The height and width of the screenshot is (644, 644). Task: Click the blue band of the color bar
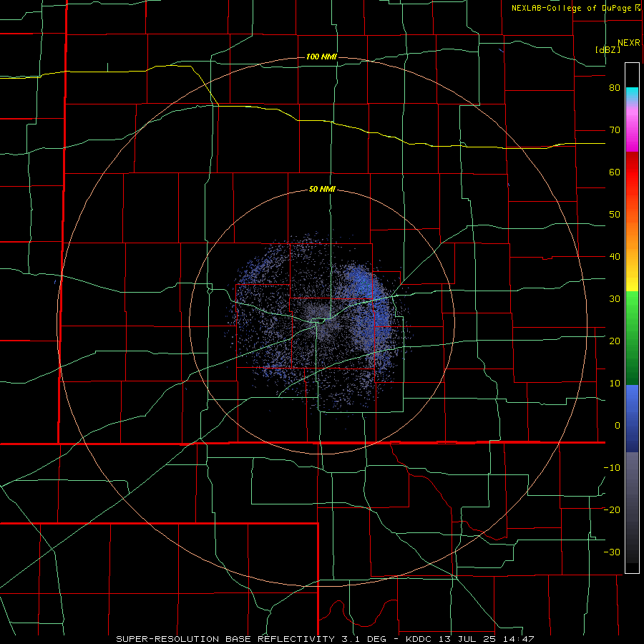[x=632, y=419]
